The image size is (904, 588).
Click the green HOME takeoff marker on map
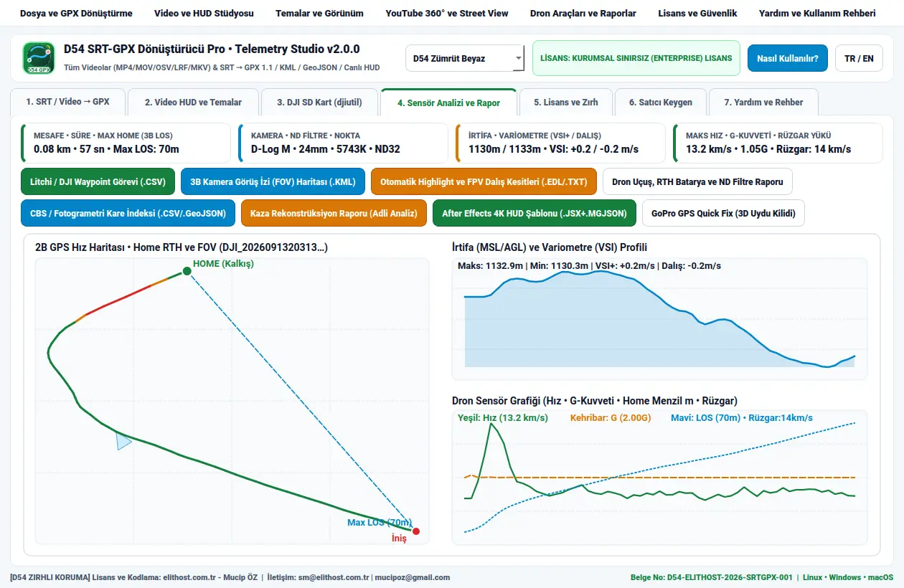coord(187,271)
